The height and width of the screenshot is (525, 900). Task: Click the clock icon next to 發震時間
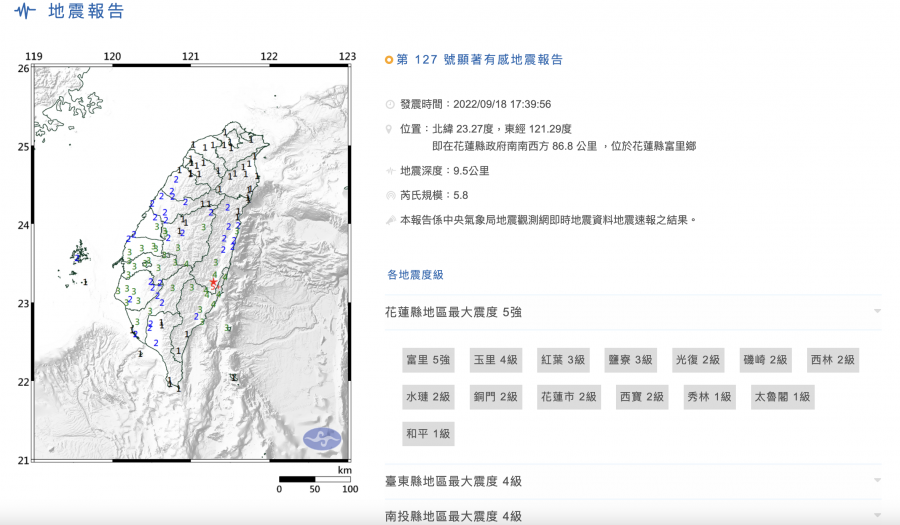coord(390,104)
